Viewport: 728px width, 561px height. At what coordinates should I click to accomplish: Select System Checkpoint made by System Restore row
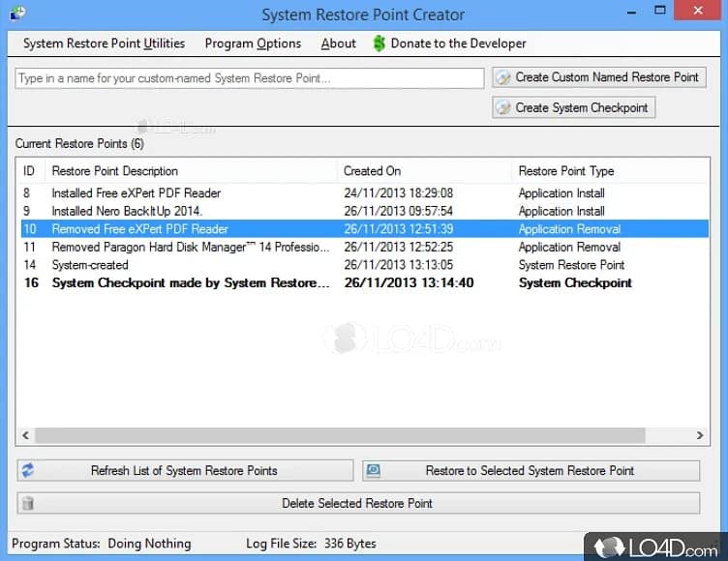pos(364,283)
